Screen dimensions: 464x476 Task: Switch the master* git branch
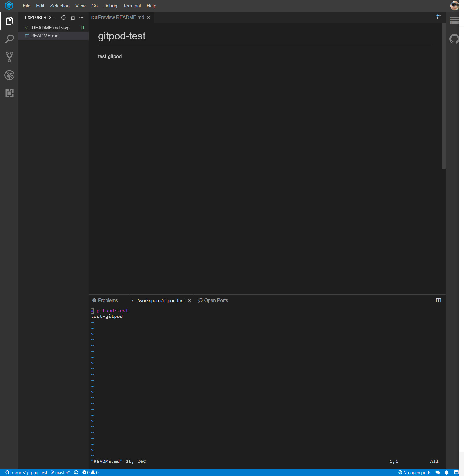coord(61,472)
